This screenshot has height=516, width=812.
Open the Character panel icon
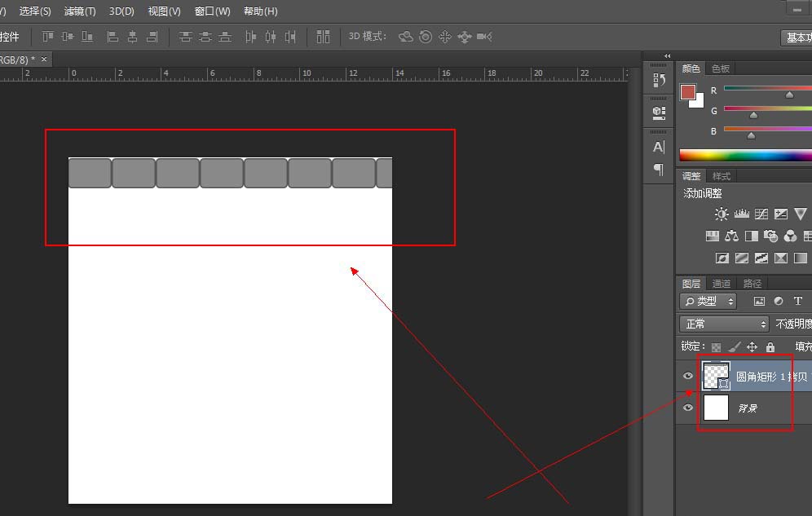(659, 147)
